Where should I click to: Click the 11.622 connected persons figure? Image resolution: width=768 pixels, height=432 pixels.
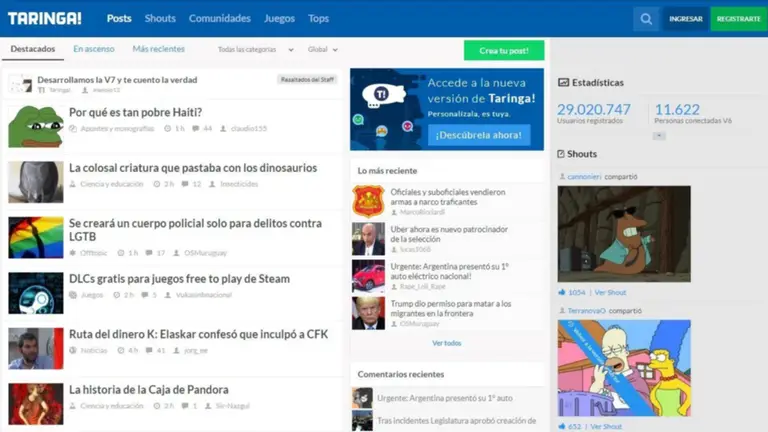tap(677, 109)
